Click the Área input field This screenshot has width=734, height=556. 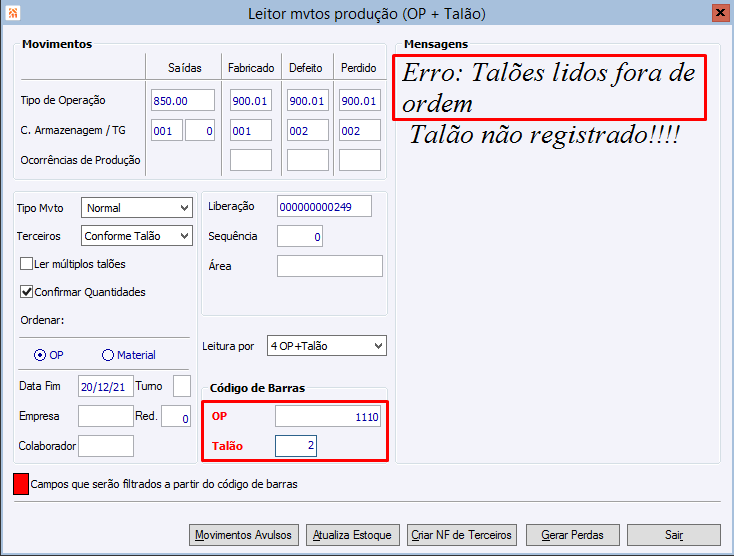(330, 266)
